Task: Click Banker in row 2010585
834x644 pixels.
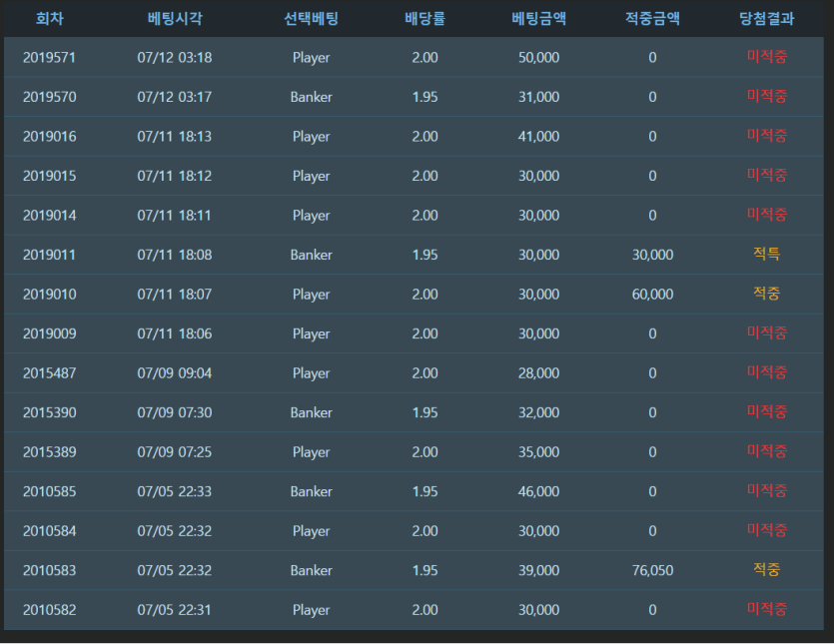Action: pos(312,491)
